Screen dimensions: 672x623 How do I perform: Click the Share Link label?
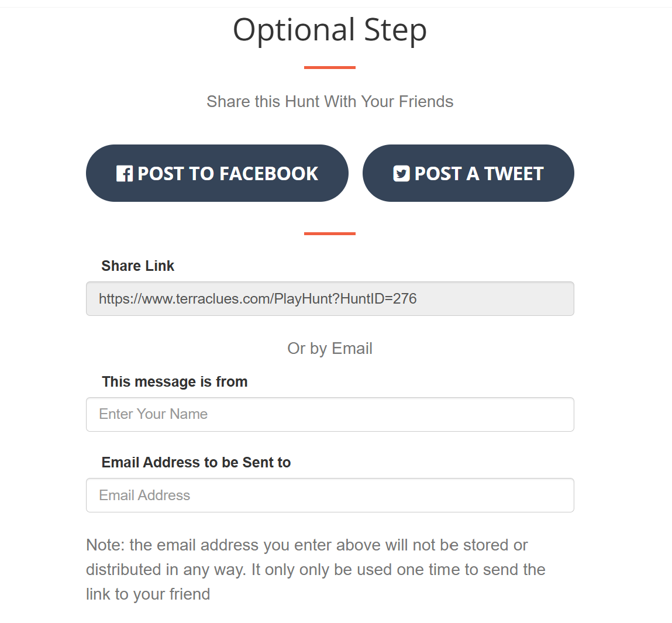[x=137, y=266]
